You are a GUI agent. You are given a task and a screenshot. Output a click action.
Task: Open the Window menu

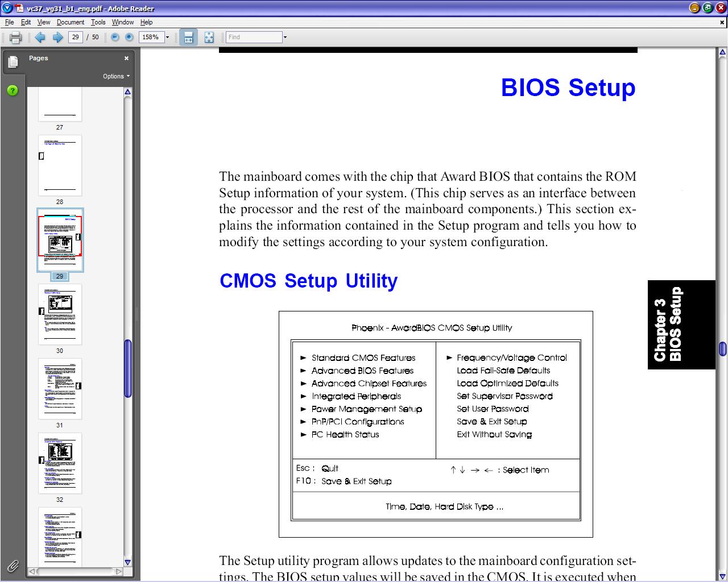pyautogui.click(x=123, y=22)
